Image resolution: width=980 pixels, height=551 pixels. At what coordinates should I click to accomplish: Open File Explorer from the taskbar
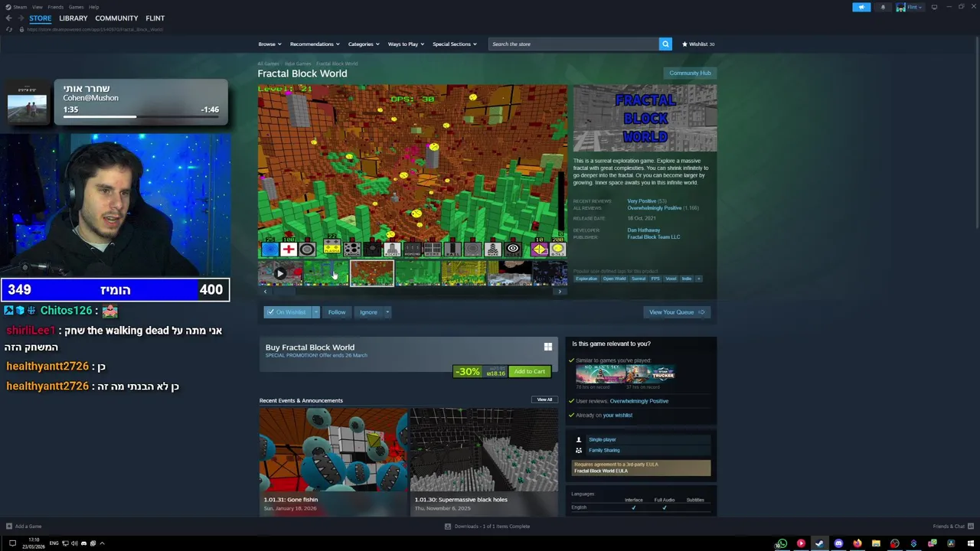pos(876,543)
